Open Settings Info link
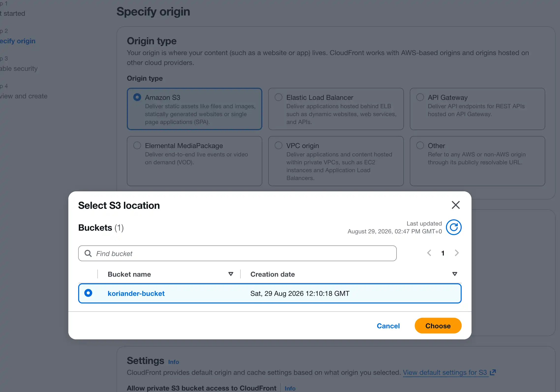This screenshot has height=392, width=560. [174, 362]
